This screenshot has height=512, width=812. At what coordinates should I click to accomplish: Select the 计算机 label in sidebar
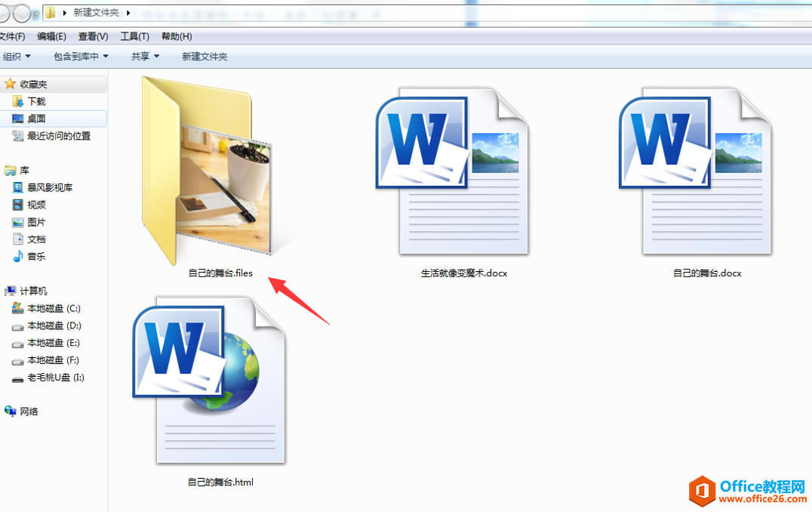coord(34,291)
